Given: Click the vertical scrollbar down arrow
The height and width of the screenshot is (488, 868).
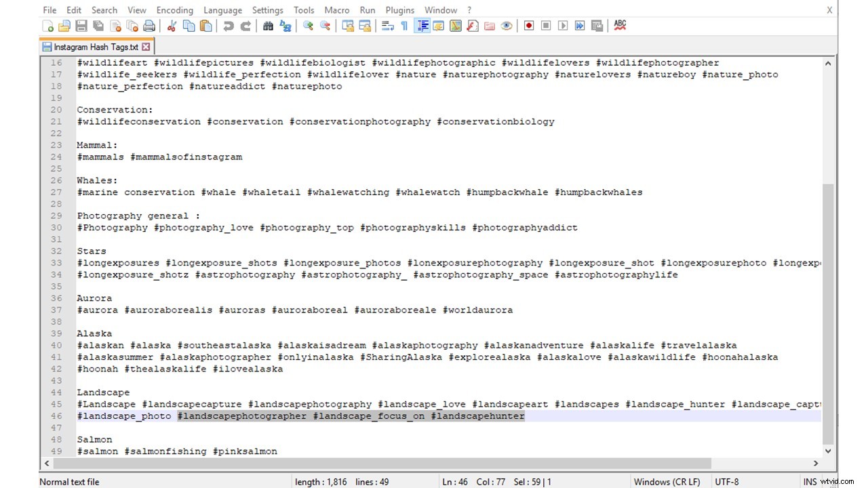Looking at the screenshot, I should click(x=828, y=451).
